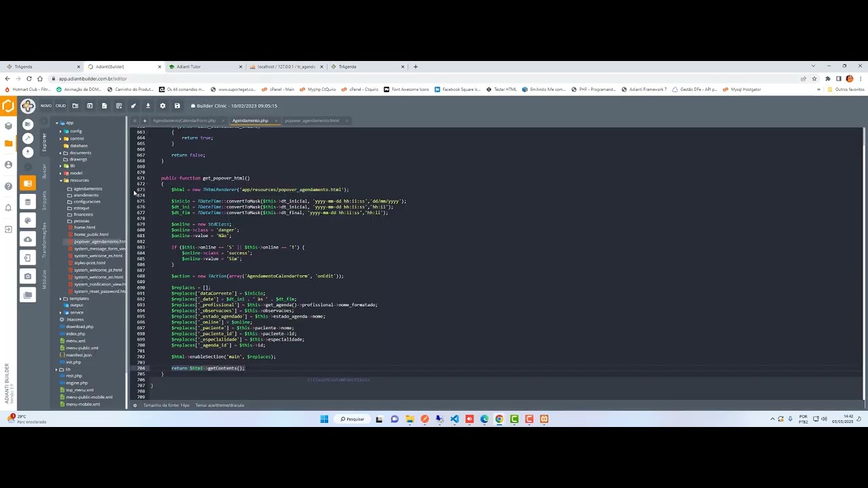Viewport: 868px width, 488px height.
Task: Click the NOVO toolbar button
Action: click(x=46, y=106)
